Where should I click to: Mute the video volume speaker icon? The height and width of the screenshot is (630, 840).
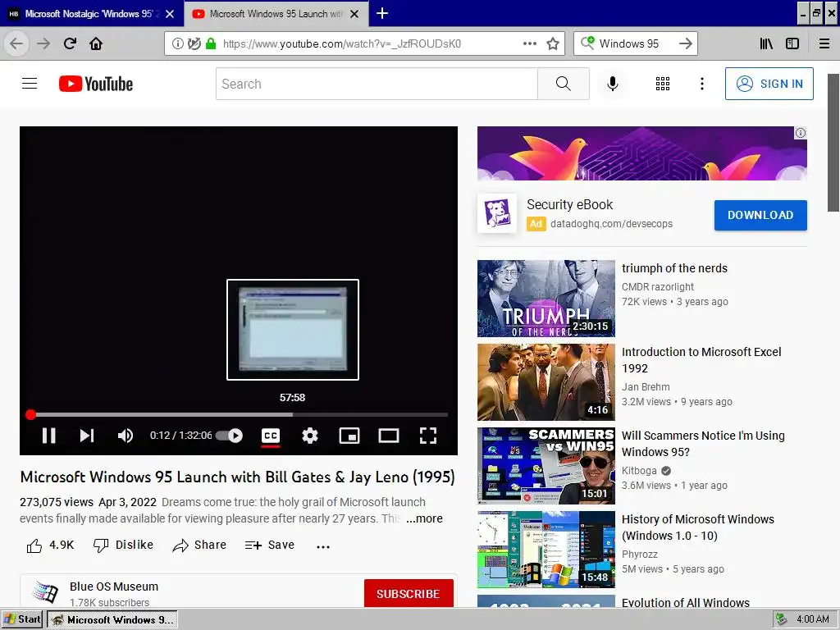click(126, 436)
